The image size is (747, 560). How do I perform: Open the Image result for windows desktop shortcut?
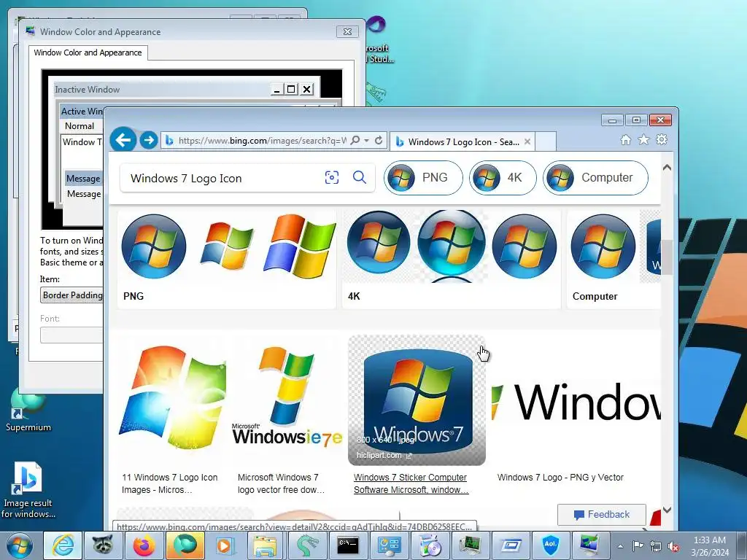pos(28,491)
